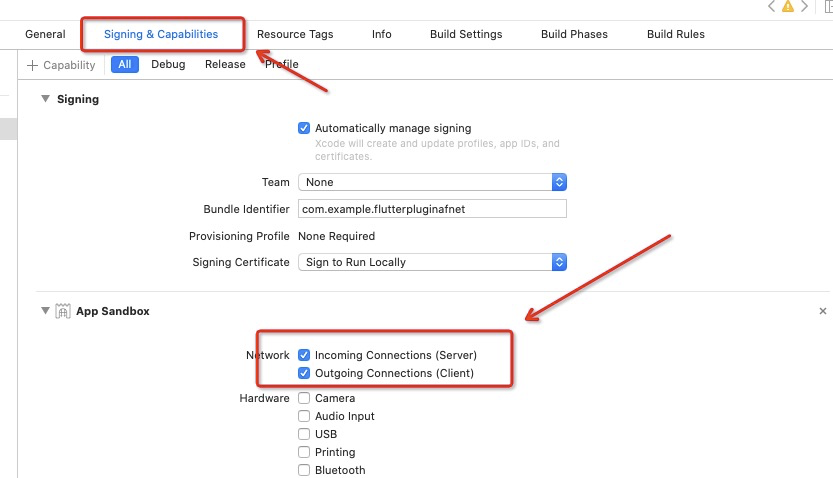
Task: Disable Incoming Connections (Server) checkbox
Action: coord(304,355)
